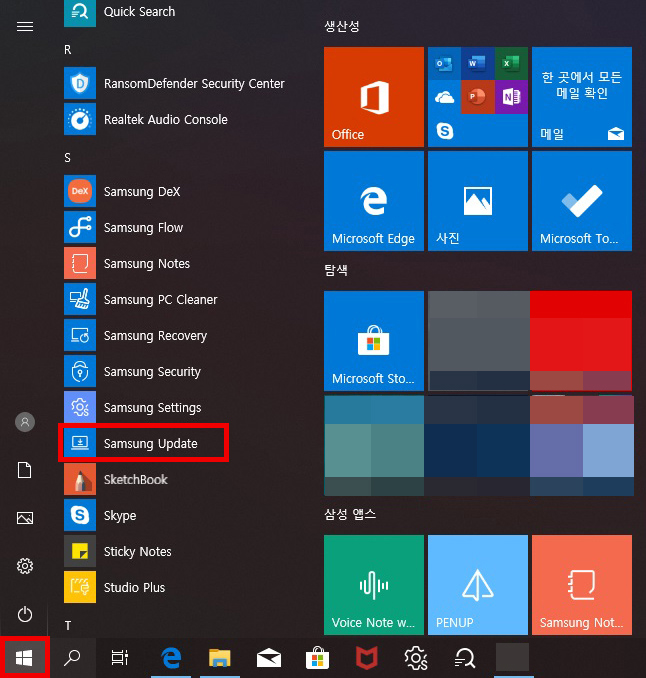The width and height of the screenshot is (646, 678).
Task: Open PowerPoint icon in Office folder tile
Action: (x=477, y=97)
